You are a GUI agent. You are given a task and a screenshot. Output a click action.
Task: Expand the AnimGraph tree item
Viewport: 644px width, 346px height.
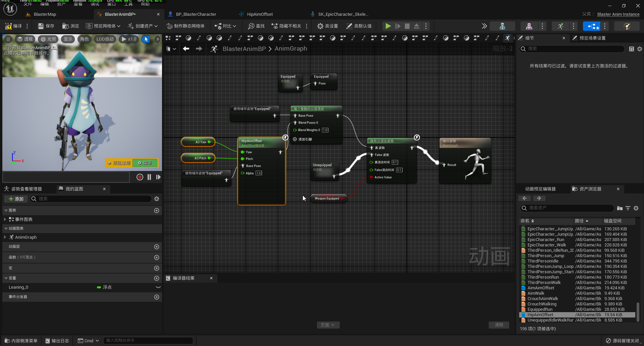click(5, 237)
